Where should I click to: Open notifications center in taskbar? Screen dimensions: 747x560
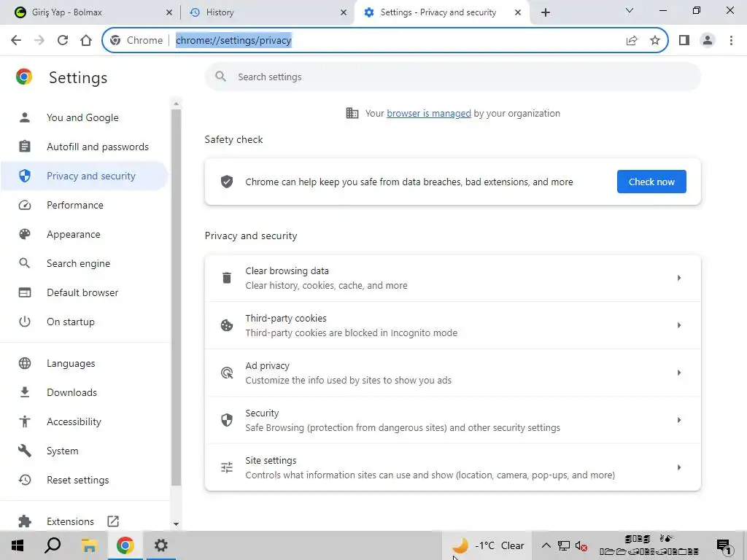pyautogui.click(x=724, y=547)
